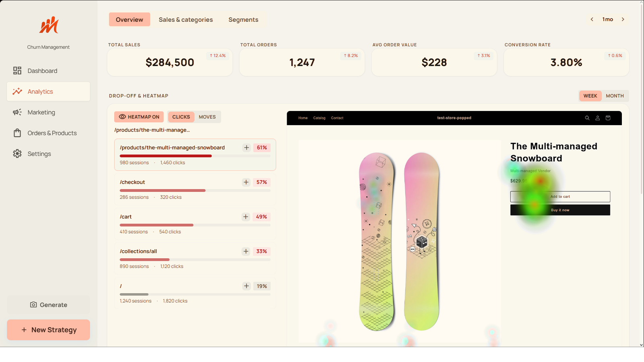Viewport: 644px width, 362px height.
Task: Click the snowboard product image
Action: (x=399, y=241)
